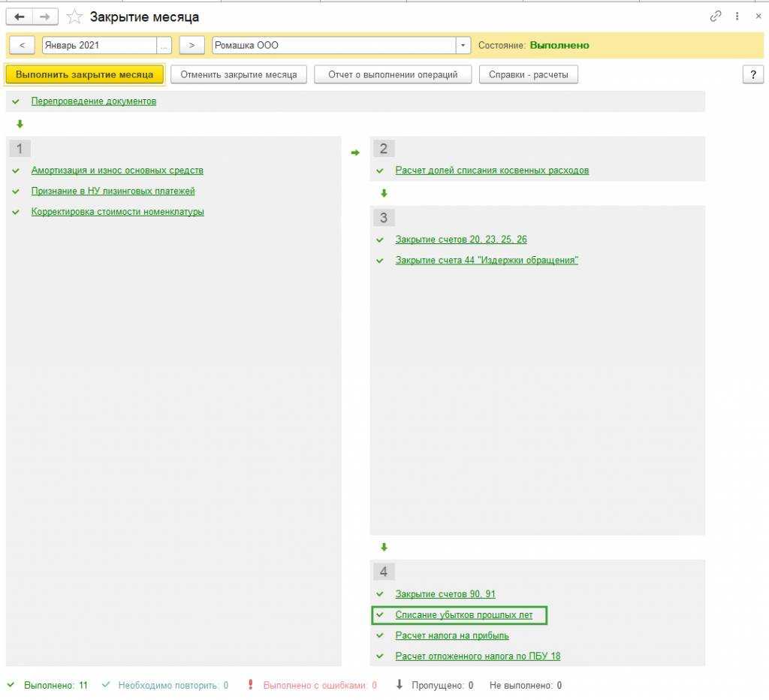
Task: Click the Ромашка ООО organization field
Action: (334, 45)
